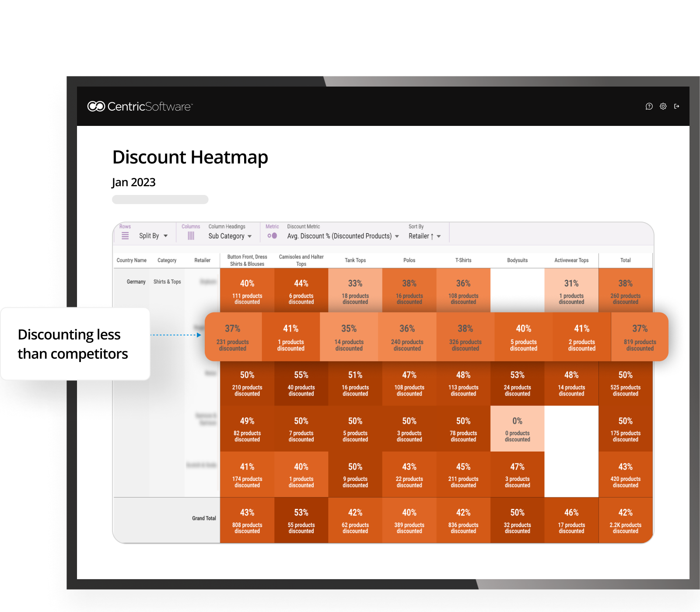700x612 pixels.
Task: Expand the Split By dropdown
Action: click(153, 236)
